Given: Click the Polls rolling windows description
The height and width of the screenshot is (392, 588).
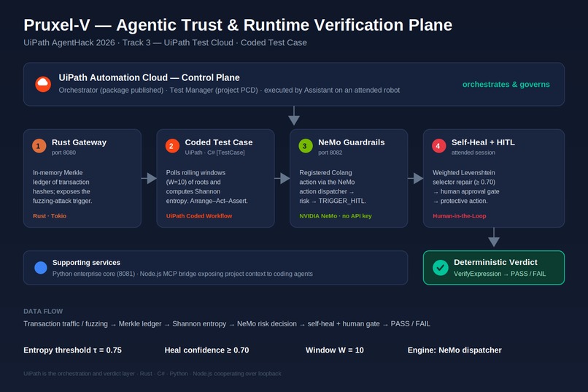Looking at the screenshot, I should point(207,187).
